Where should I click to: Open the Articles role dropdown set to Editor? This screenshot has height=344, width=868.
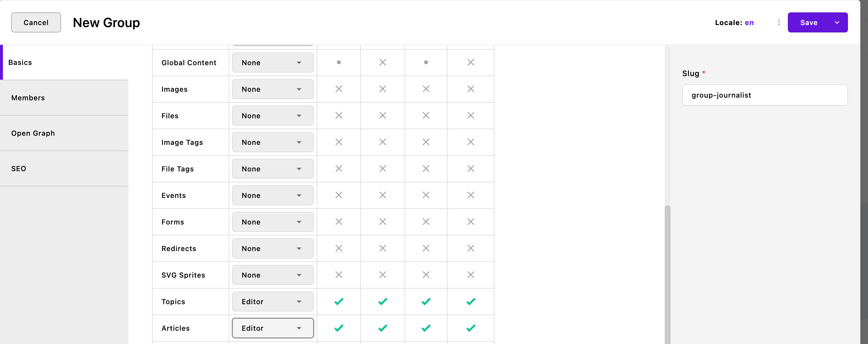click(273, 328)
